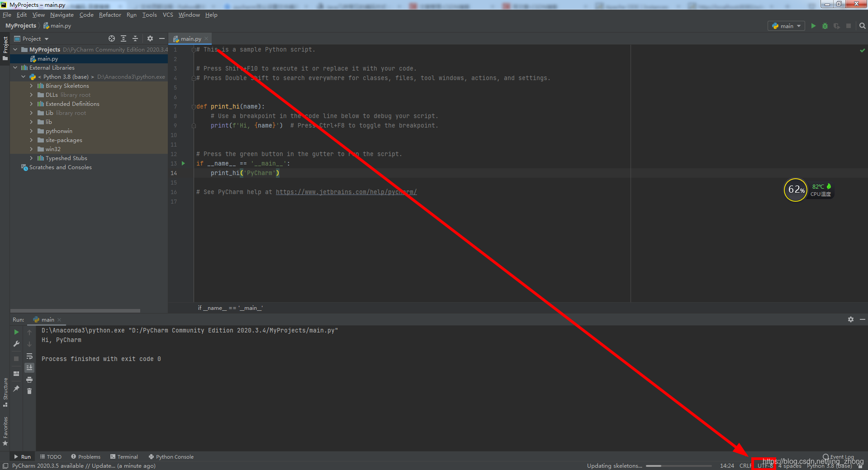Close the main.py editor tab
Image resolution: width=868 pixels, height=470 pixels.
[206, 39]
